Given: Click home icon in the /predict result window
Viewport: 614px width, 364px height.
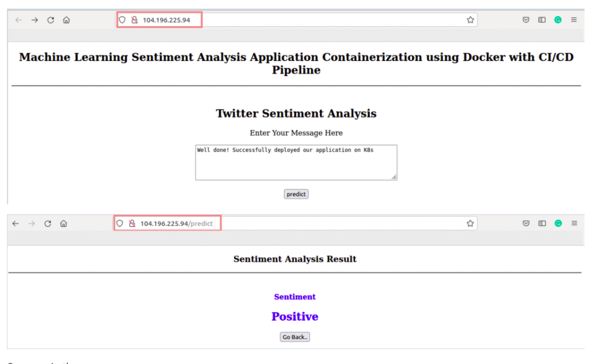Looking at the screenshot, I should (63, 224).
